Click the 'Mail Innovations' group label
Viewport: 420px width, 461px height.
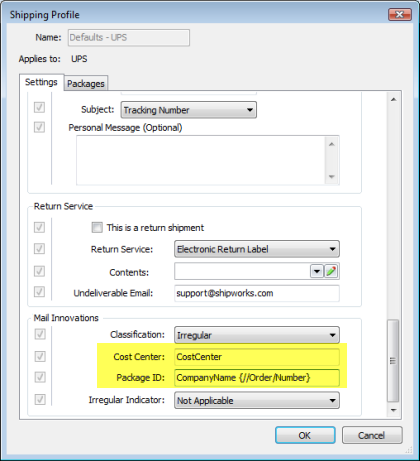[x=66, y=318]
